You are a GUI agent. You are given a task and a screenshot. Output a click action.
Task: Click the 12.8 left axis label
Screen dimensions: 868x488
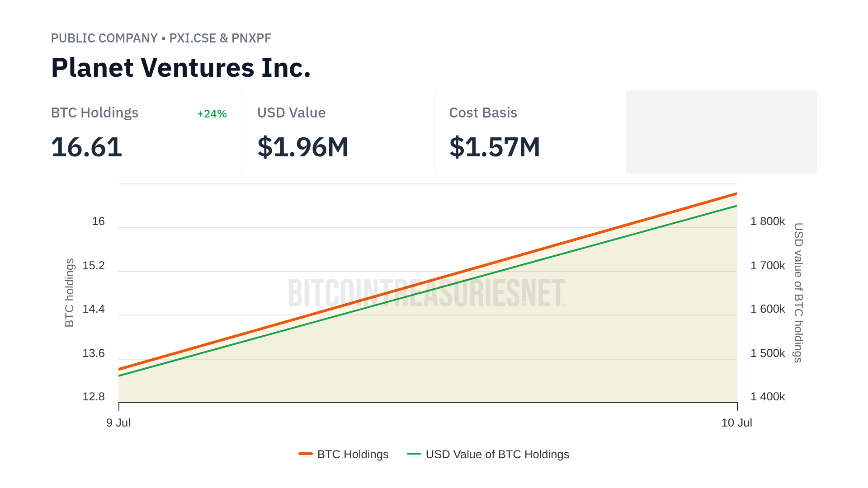point(94,397)
